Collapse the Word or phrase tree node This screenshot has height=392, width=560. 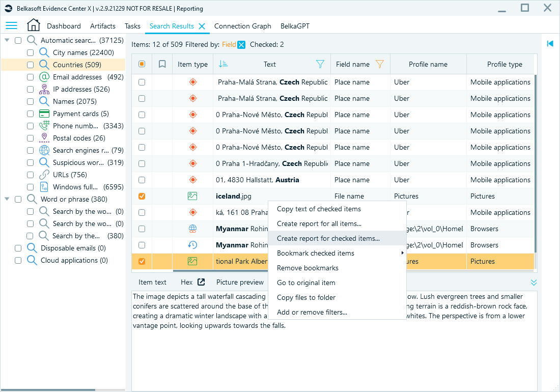(x=7, y=199)
